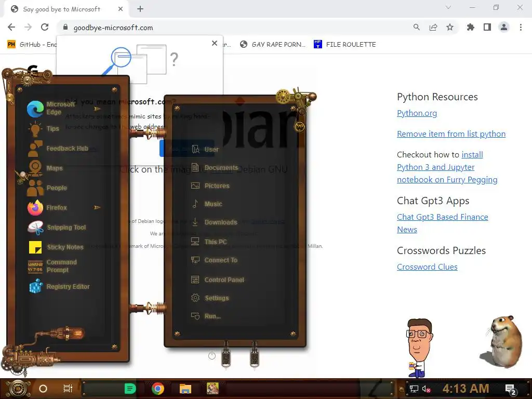Open Chrome profile avatar
532x399 pixels.
tap(504, 27)
